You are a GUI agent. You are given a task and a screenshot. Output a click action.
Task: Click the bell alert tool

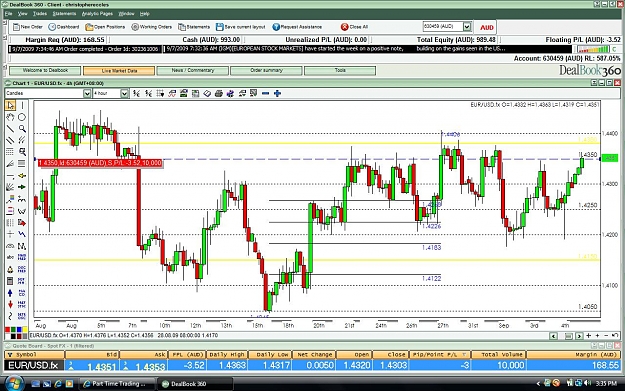(10, 269)
